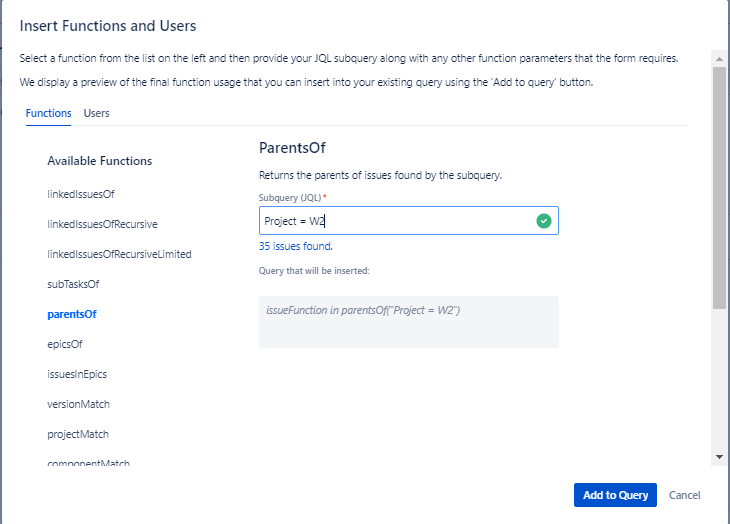The image size is (730, 524).
Task: Click into the Subquery JQL field
Action: point(395,221)
